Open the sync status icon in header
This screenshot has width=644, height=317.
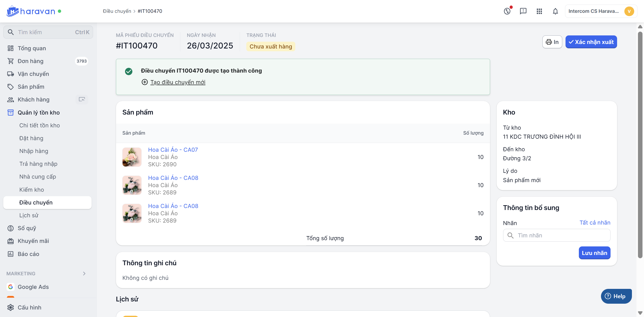[x=507, y=11]
